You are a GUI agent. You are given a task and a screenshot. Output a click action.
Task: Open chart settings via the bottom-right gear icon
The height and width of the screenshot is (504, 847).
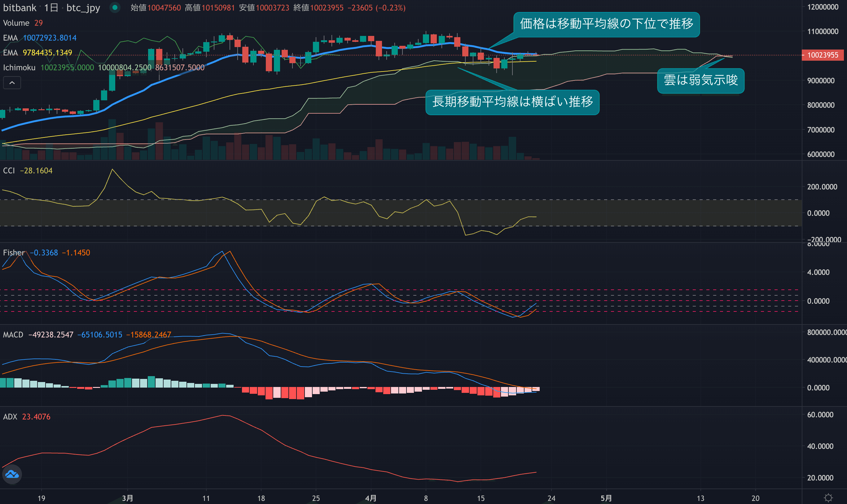pyautogui.click(x=828, y=498)
